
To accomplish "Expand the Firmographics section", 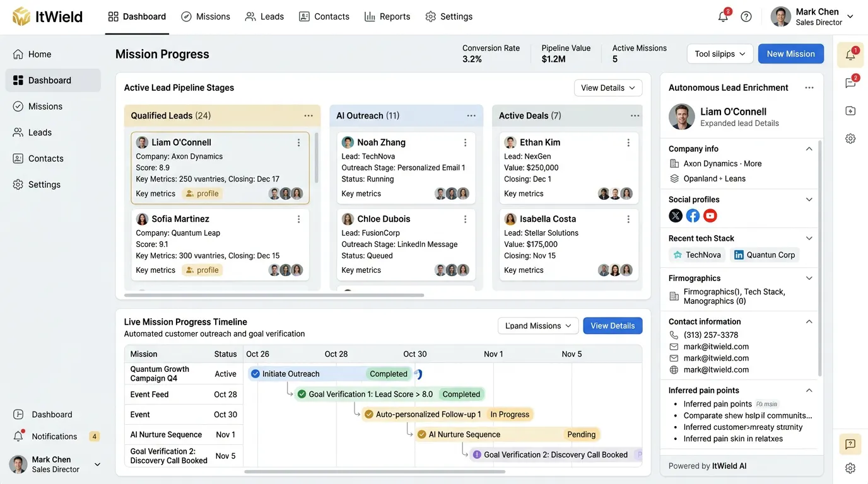I will click(809, 278).
